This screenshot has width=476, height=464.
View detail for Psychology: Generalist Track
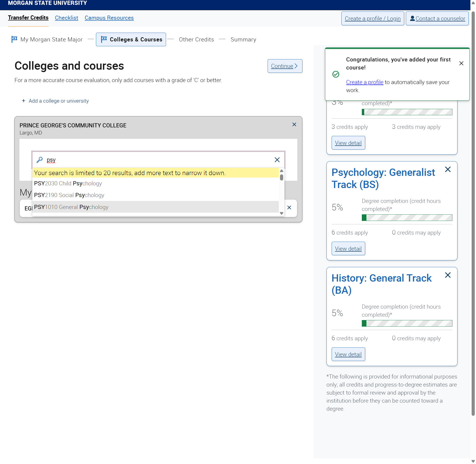tap(348, 249)
